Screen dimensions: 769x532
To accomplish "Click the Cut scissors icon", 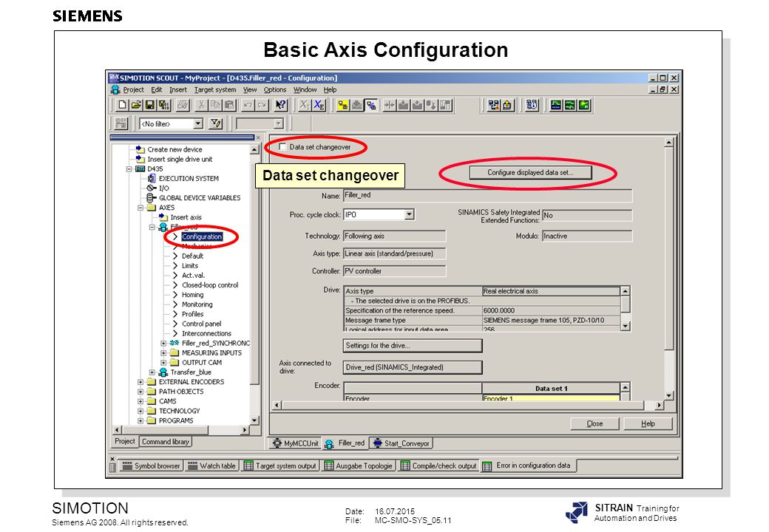I will point(201,106).
